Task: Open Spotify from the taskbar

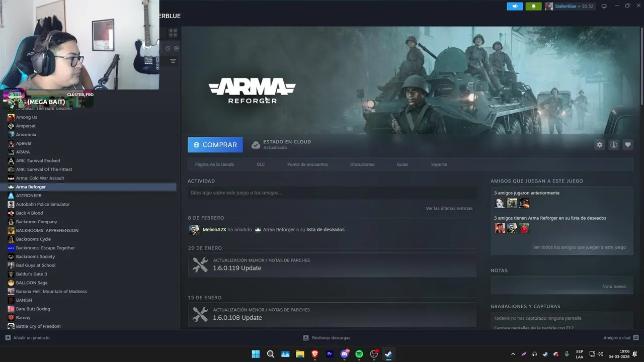Action: (x=359, y=354)
